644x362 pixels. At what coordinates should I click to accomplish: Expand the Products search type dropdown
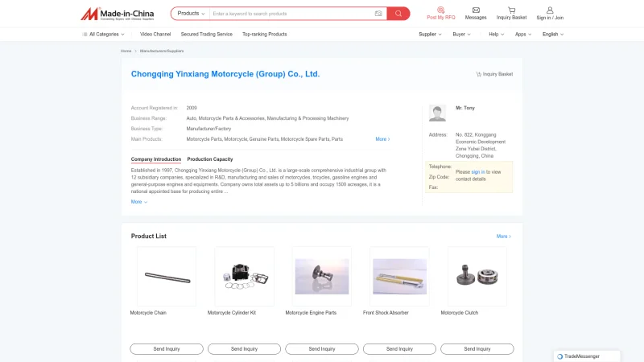(x=191, y=14)
